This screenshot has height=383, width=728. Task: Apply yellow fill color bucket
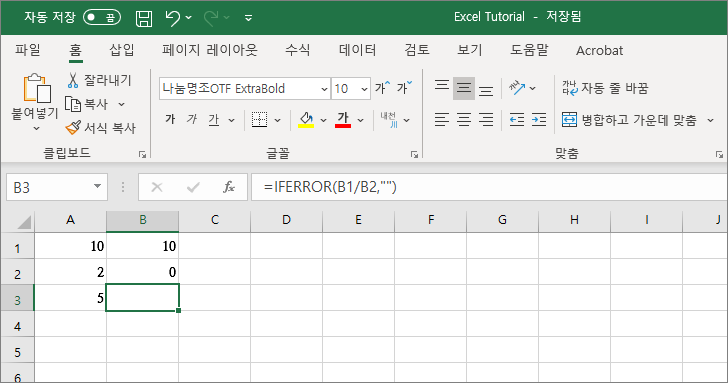pos(306,120)
